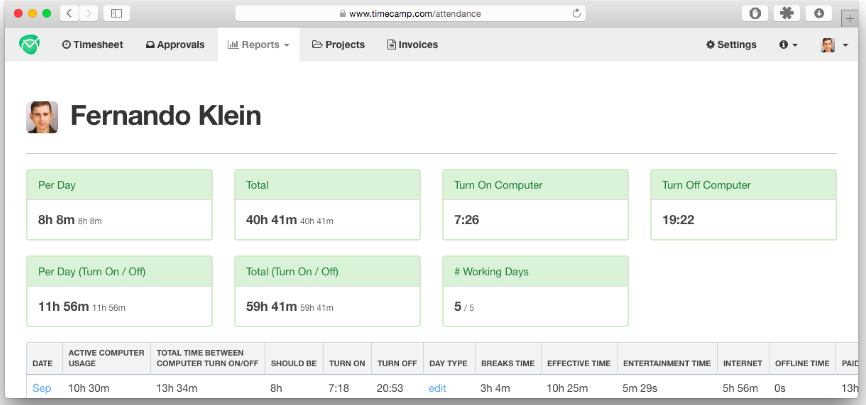Click Fernando Klein's profile photo
This screenshot has width=866, height=405.
pyautogui.click(x=42, y=117)
